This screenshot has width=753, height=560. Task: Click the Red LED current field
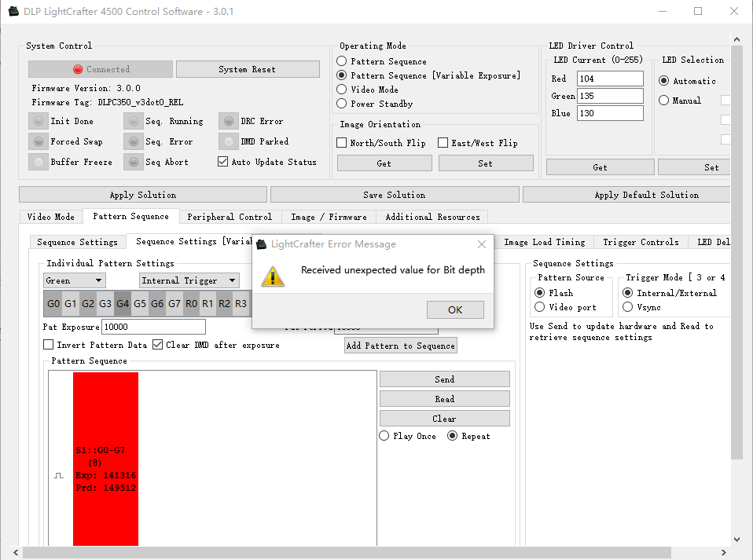pos(610,79)
